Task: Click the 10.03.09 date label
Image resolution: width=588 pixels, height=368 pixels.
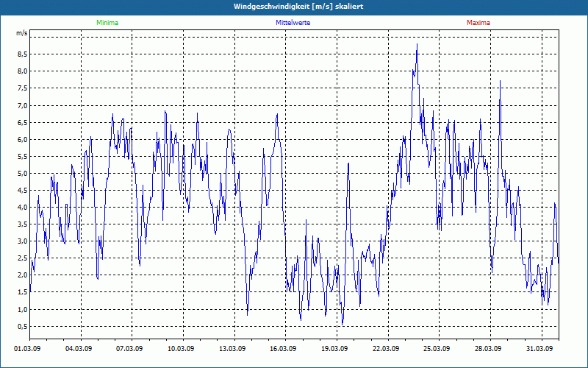Action: pyautogui.click(x=181, y=349)
